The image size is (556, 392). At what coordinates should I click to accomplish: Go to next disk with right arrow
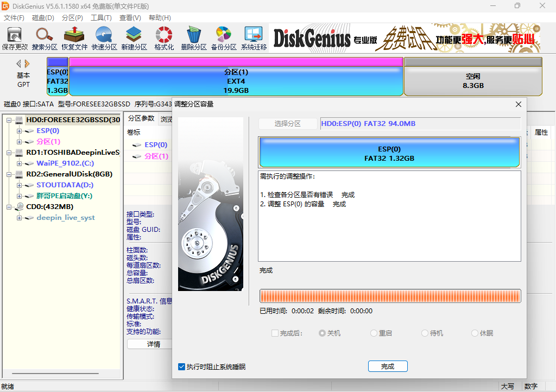(27, 64)
